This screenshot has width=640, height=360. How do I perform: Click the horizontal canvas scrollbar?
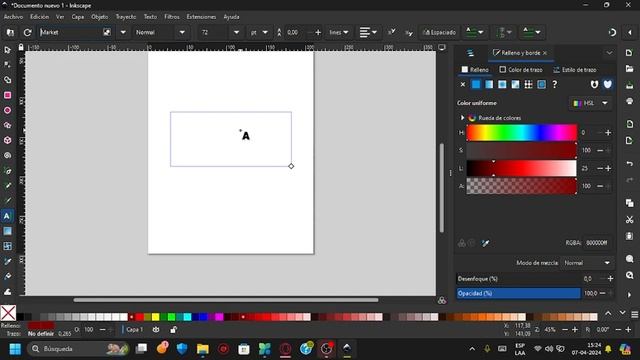(226, 300)
